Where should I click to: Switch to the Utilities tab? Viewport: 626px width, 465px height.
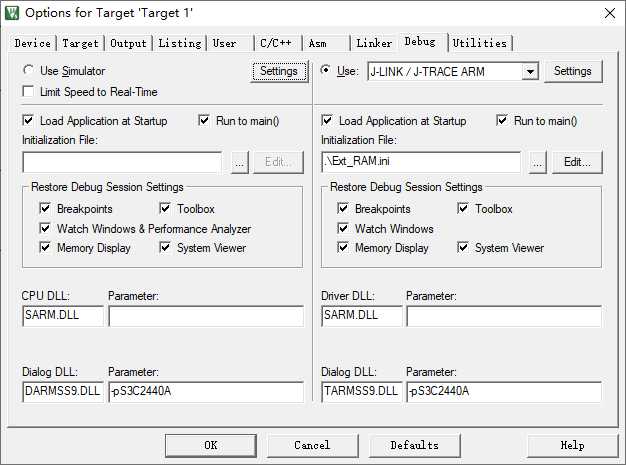pyautogui.click(x=480, y=43)
